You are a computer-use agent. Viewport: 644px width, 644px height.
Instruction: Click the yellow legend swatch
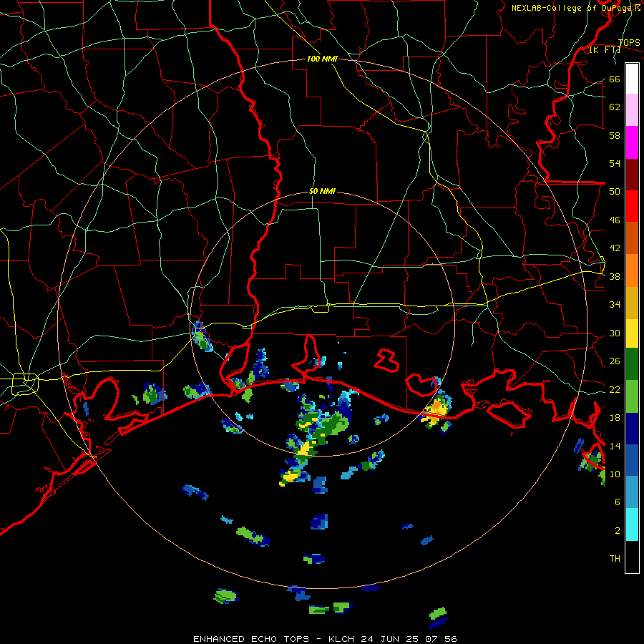(632, 333)
